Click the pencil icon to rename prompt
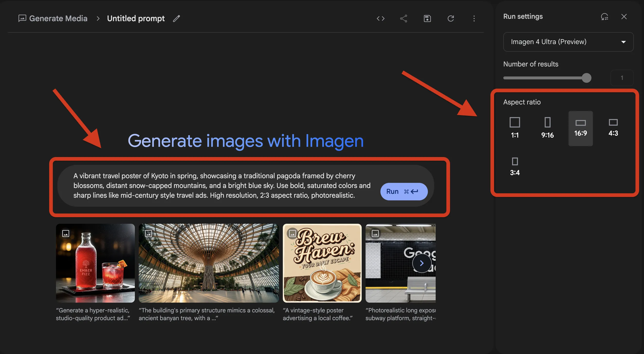Image resolution: width=644 pixels, height=354 pixels. [176, 19]
